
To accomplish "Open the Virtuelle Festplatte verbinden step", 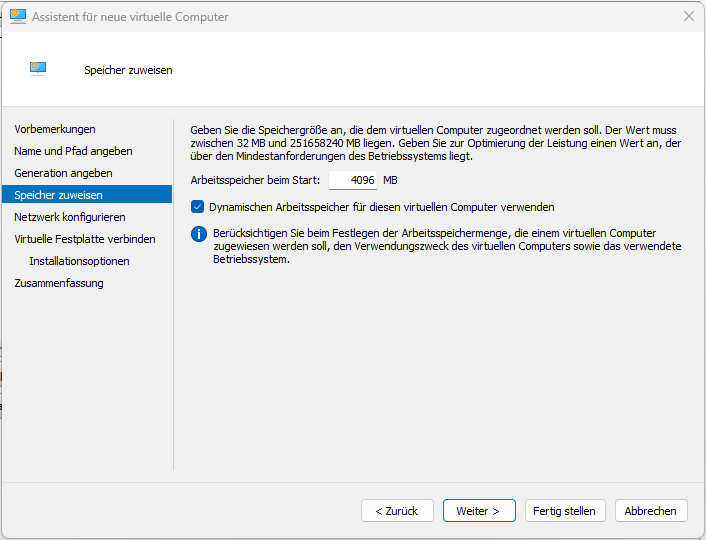I will coord(85,239).
